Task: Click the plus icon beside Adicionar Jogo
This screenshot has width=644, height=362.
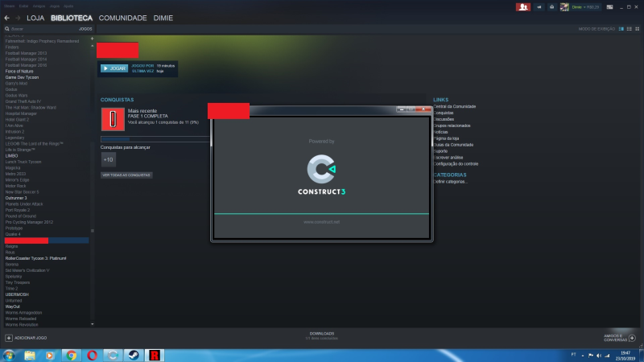Action: point(9,338)
